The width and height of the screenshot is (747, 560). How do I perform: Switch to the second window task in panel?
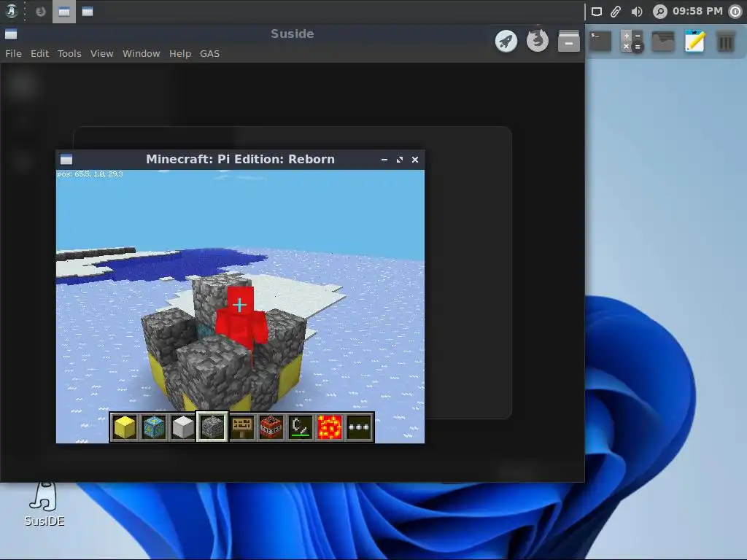point(88,12)
